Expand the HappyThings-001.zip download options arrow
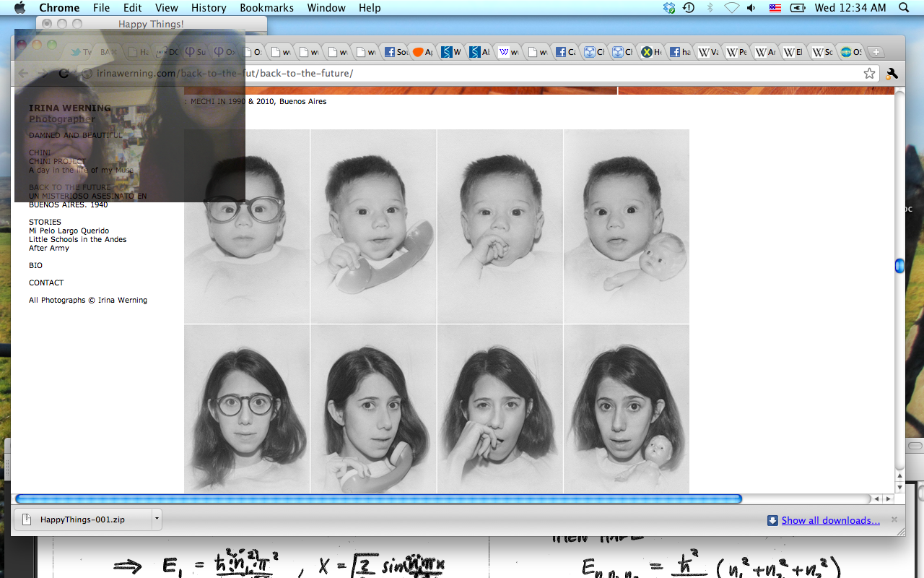Viewport: 924px width, 578px height. point(157,519)
